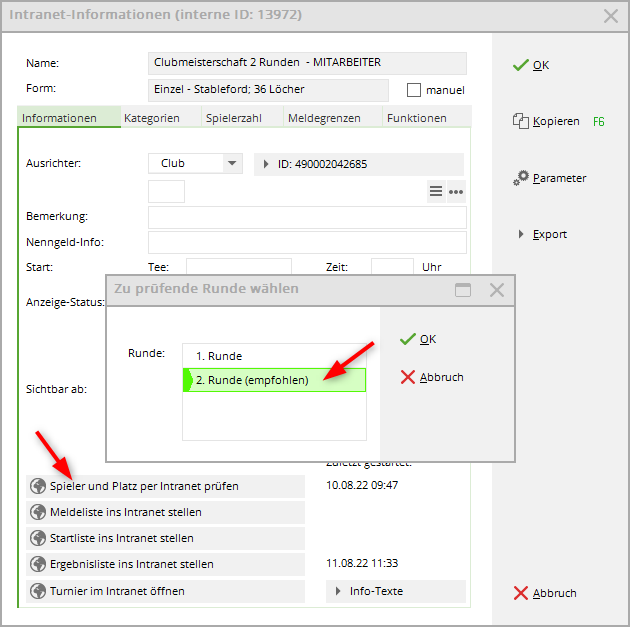Click into the Bemerkung text field
Screen dimensions: 630x627
(x=307, y=217)
